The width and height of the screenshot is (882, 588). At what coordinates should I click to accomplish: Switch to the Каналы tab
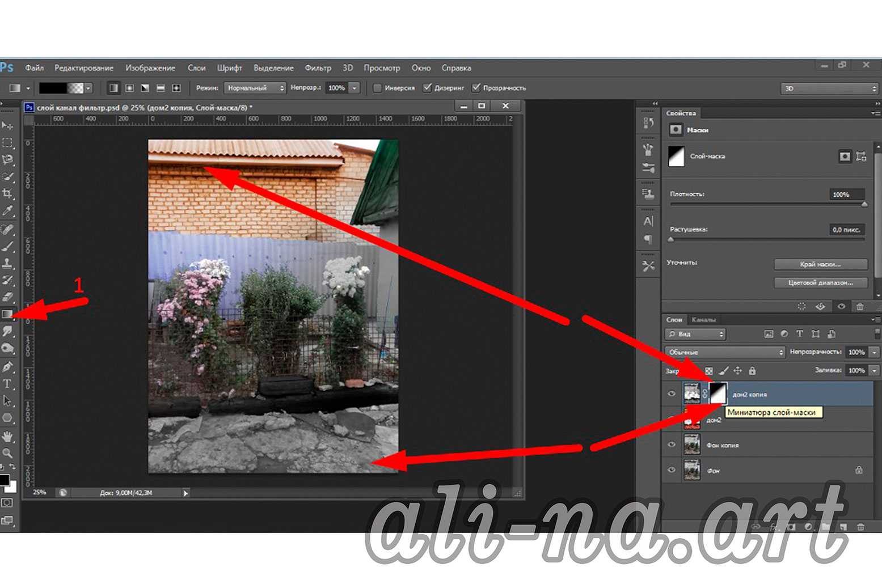click(x=704, y=319)
